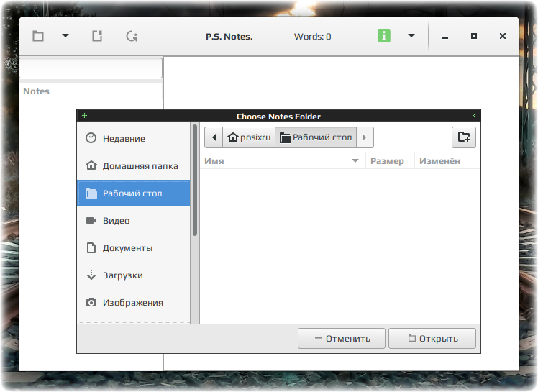The image size is (538, 392).
Task: Open Загрузки location in sidebar
Action: pos(134,275)
